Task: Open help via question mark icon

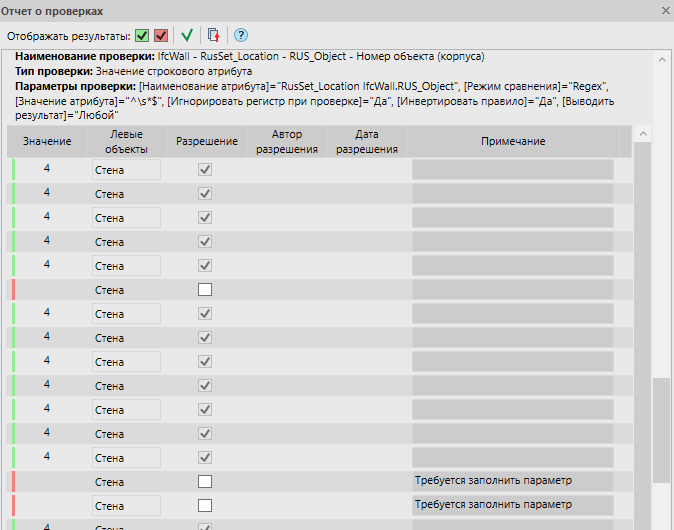Action: (241, 35)
